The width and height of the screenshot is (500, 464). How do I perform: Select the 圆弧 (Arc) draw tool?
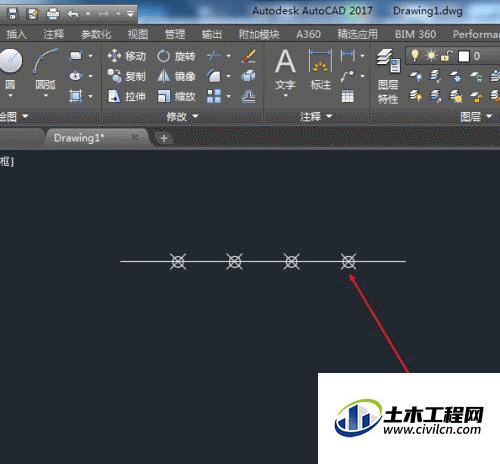(46, 69)
